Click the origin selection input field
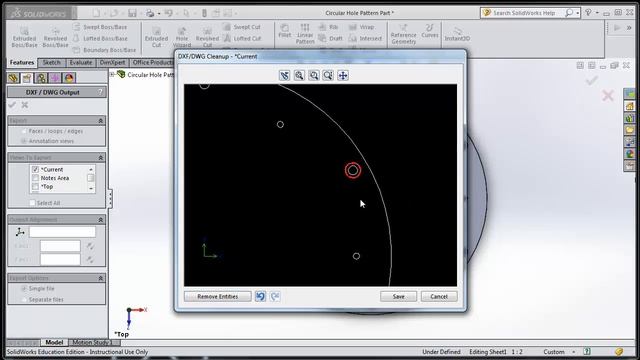The image size is (640, 360). 62,232
